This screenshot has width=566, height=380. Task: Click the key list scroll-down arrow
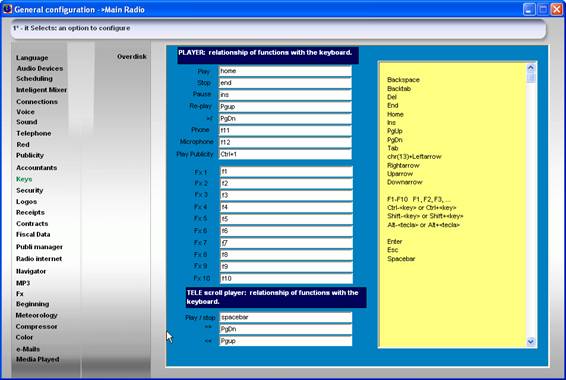pos(531,341)
